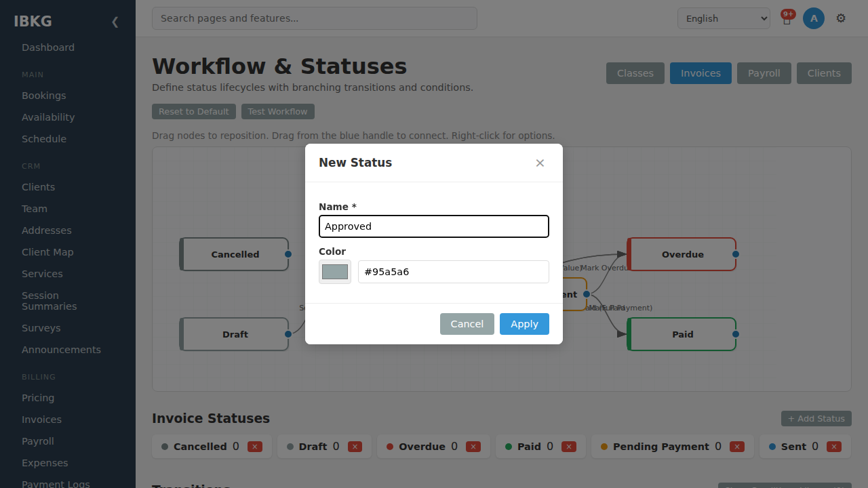Image resolution: width=868 pixels, height=488 pixels.
Task: Delete the Paid status with red X
Action: [x=569, y=447]
